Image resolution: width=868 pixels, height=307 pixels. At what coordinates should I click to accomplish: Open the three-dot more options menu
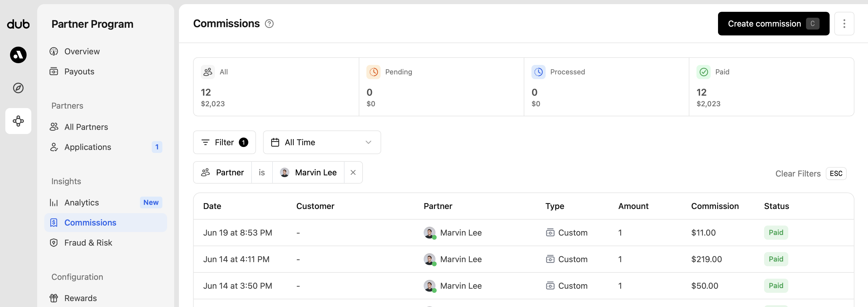pyautogui.click(x=844, y=24)
